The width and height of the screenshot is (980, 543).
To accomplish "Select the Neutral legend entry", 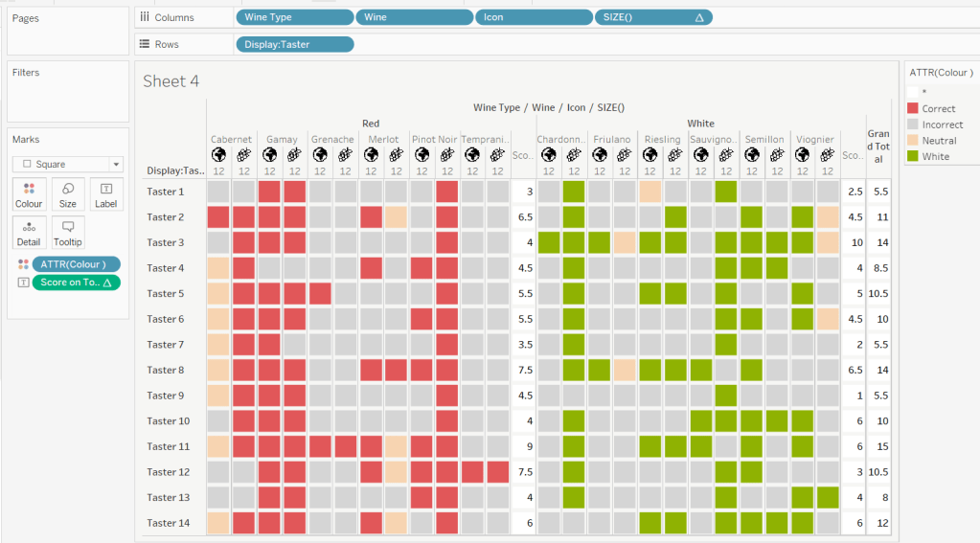I will (x=939, y=141).
